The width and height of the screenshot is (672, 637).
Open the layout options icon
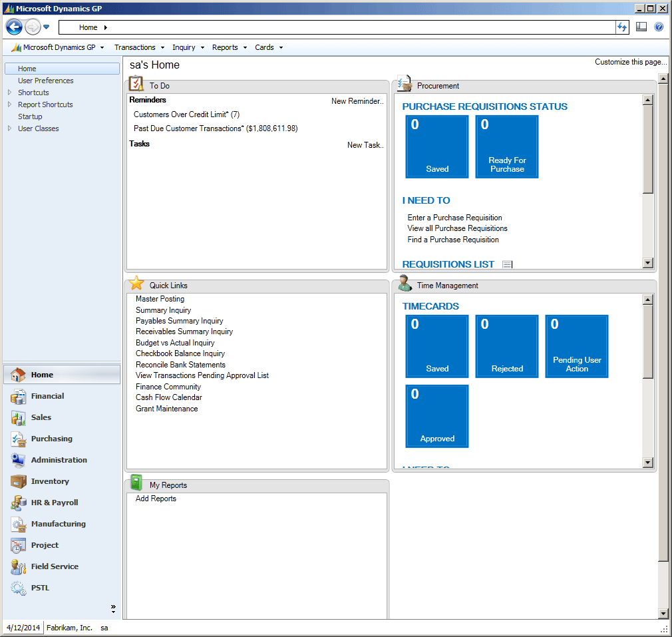click(x=641, y=27)
